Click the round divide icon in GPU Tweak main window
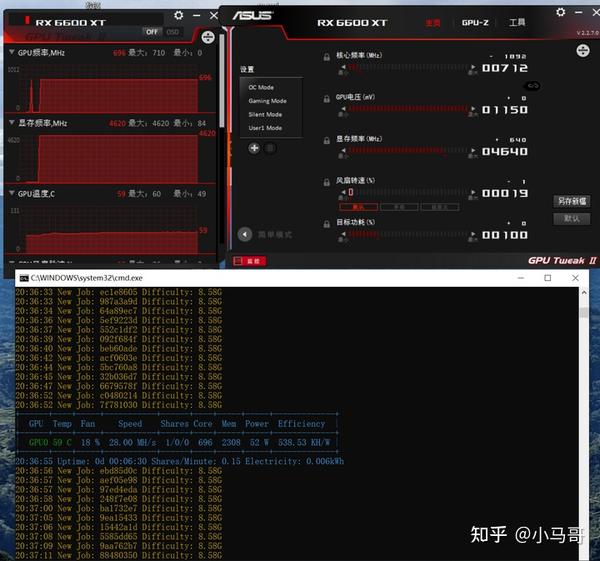Image resolution: width=600 pixels, height=561 pixels. click(x=583, y=50)
